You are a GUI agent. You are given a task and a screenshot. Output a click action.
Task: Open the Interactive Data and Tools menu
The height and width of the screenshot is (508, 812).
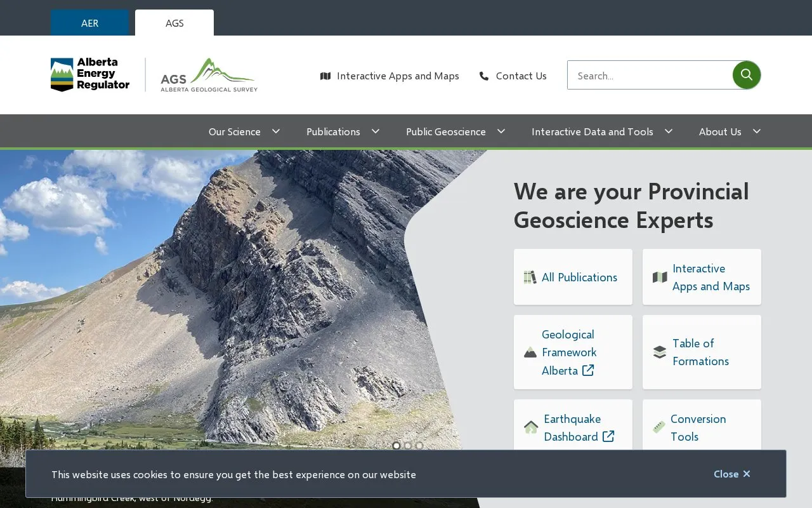(x=593, y=131)
